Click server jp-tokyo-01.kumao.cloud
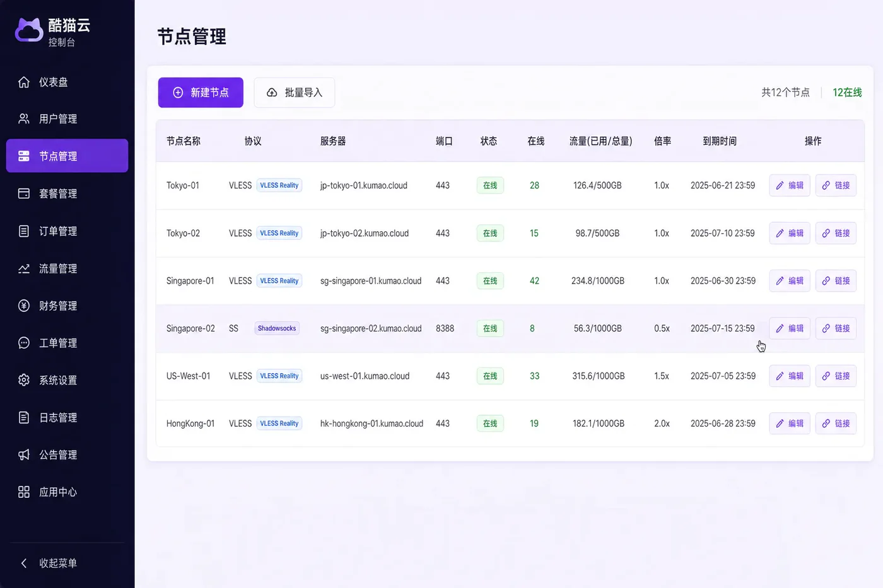Screen dimensions: 883x588 pos(364,185)
